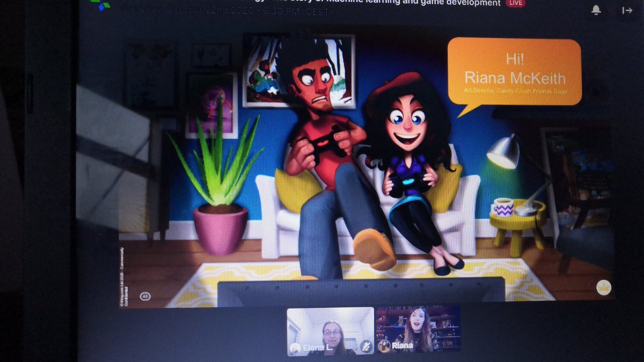Select Riana's video thumbnail
The height and width of the screenshot is (362, 644).
point(418,329)
